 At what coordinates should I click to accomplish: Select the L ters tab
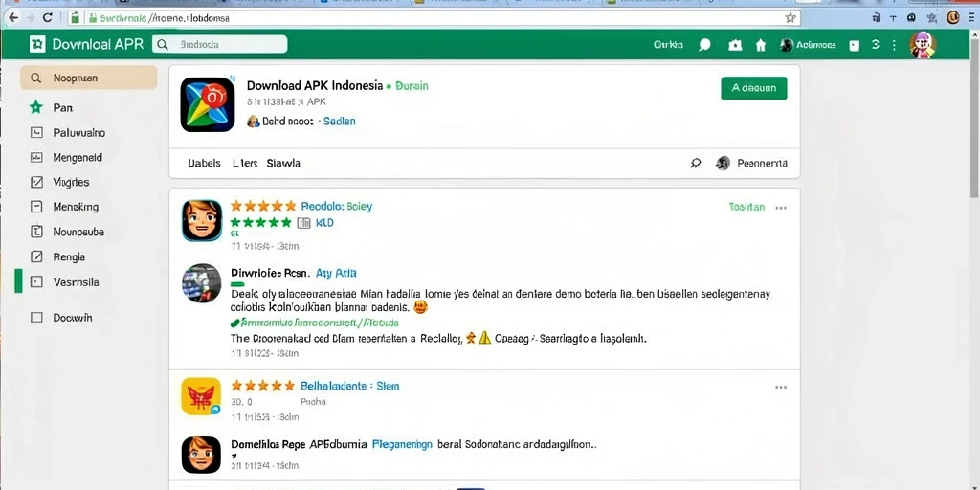click(245, 163)
